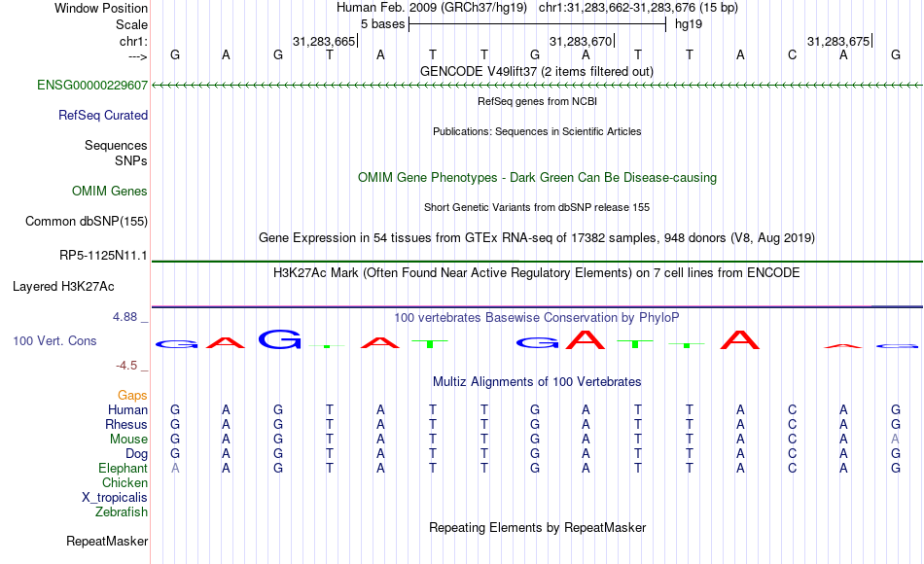This screenshot has height=564, width=924.
Task: Select the X_tropicalis alignment row label
Action: [115, 498]
